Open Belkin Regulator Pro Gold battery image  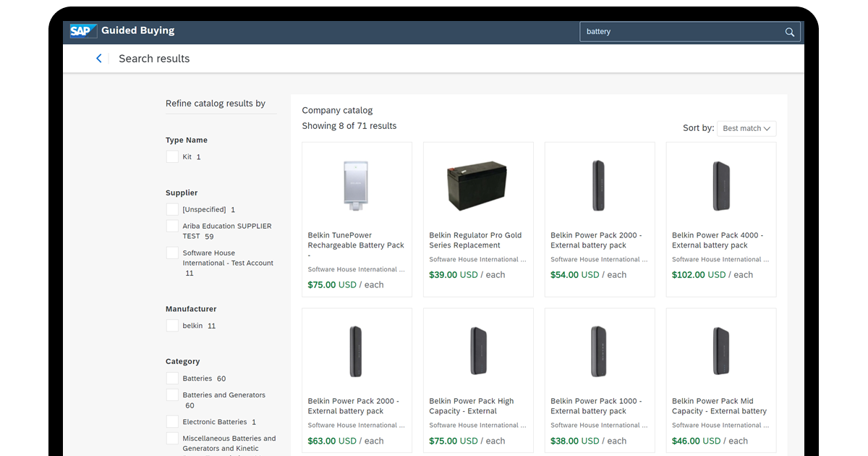tap(477, 186)
